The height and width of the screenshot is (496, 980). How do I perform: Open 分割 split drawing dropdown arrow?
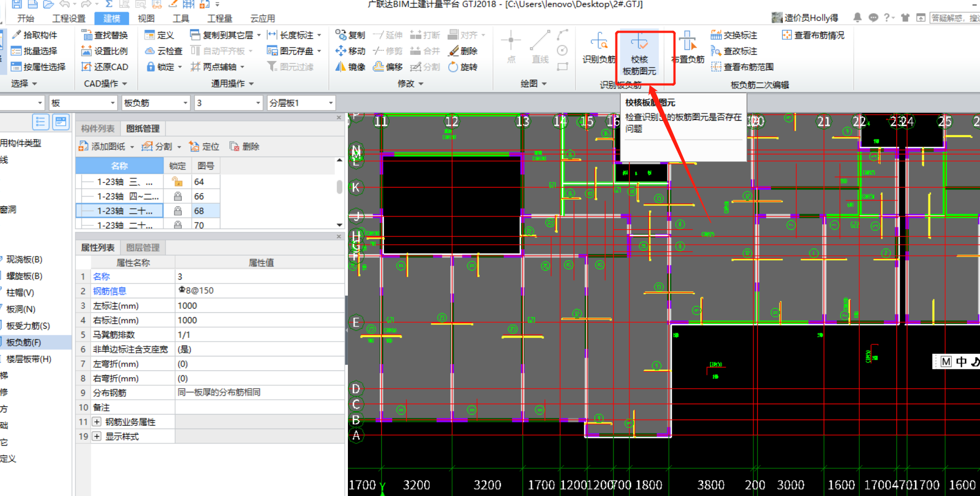(179, 147)
